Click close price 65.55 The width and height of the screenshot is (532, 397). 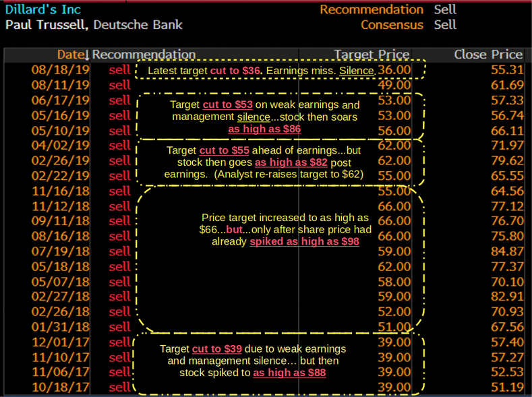(507, 176)
